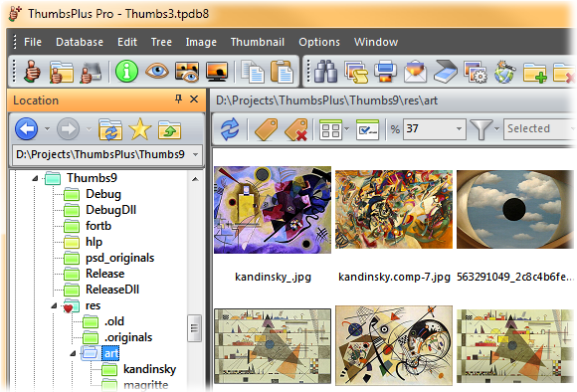Open the Edit menu
The image size is (577, 392).
[x=127, y=42]
